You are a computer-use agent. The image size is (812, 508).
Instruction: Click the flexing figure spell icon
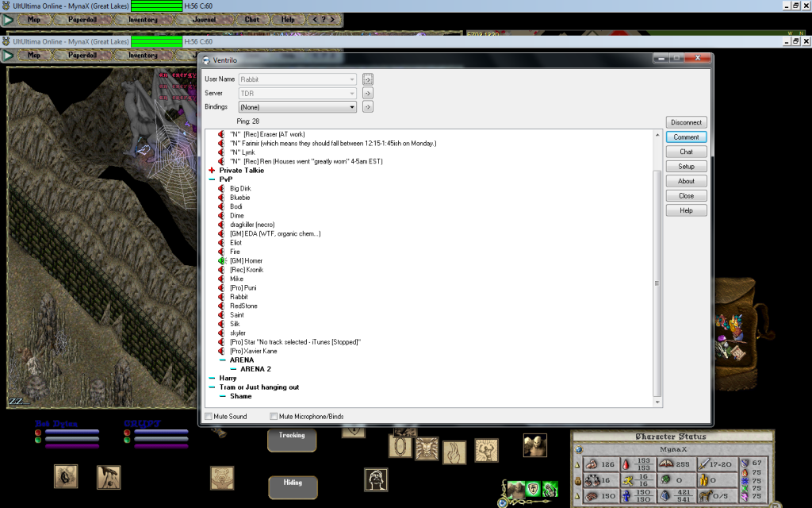(x=486, y=450)
